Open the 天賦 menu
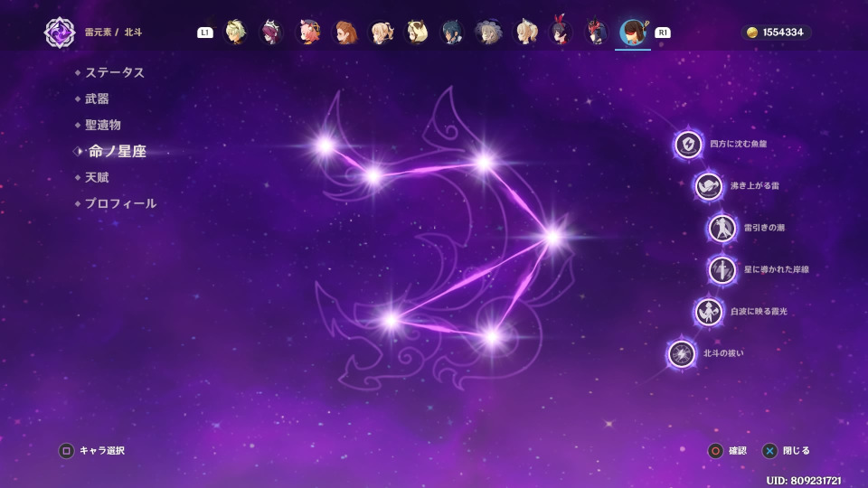This screenshot has height=488, width=868. (x=97, y=177)
